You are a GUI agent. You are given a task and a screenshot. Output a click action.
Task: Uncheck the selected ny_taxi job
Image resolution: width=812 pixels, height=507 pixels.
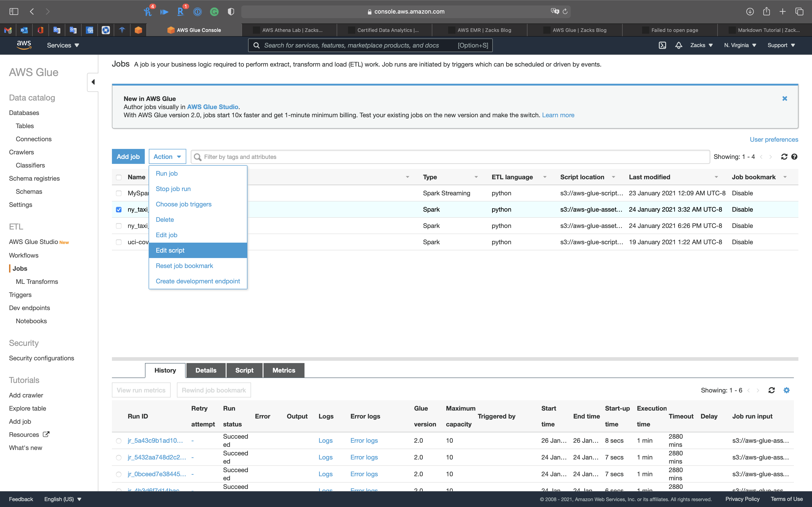(119, 210)
